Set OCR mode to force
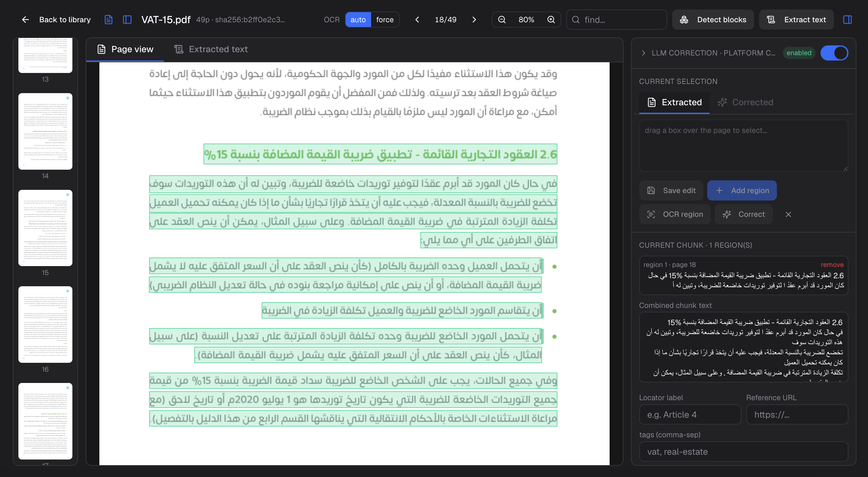 point(385,20)
